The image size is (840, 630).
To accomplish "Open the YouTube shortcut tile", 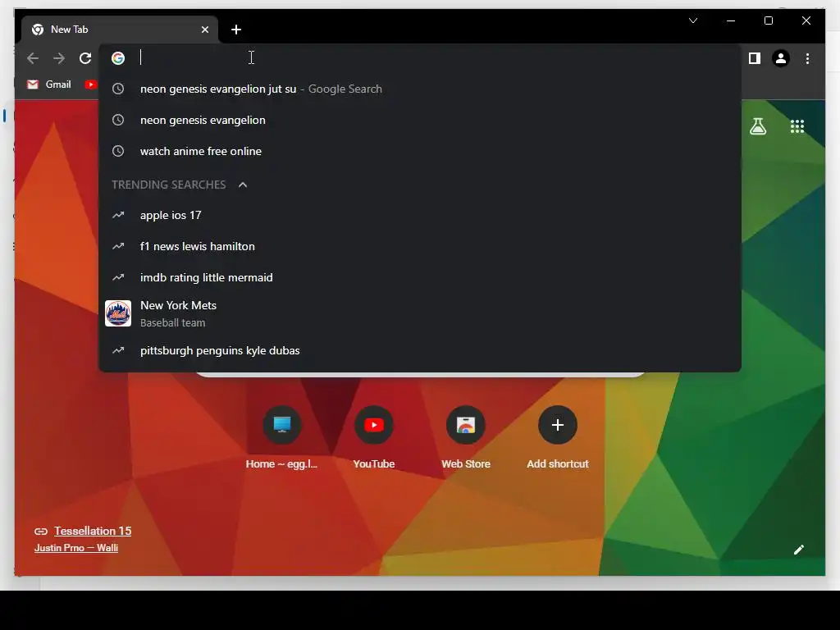I will pyautogui.click(x=374, y=437).
